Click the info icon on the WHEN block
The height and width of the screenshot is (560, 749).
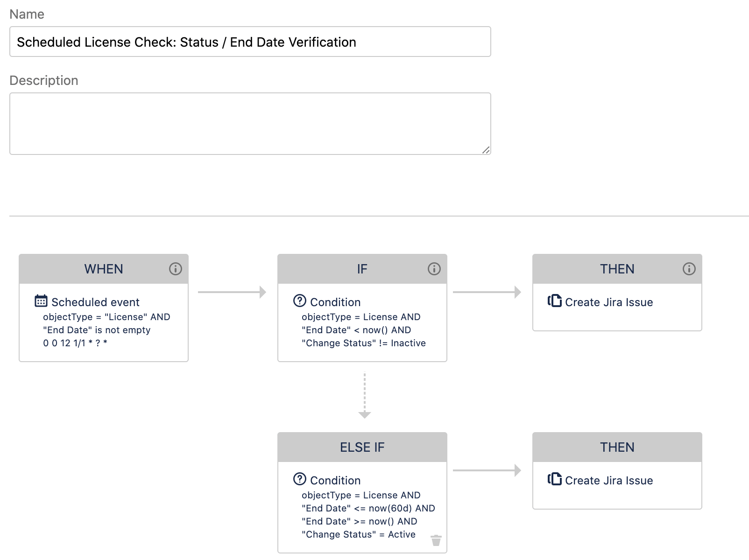pos(175,268)
